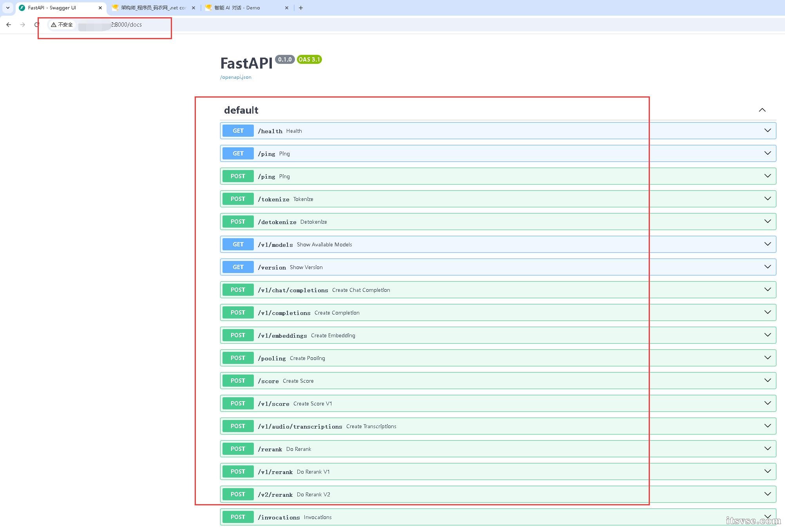
Task: Expand the /detokenize endpoint chevron
Action: tap(768, 221)
